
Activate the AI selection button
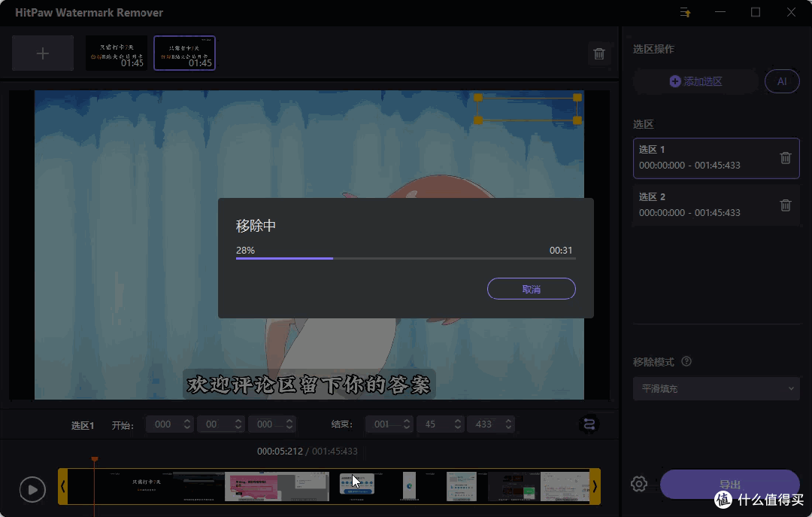click(782, 81)
